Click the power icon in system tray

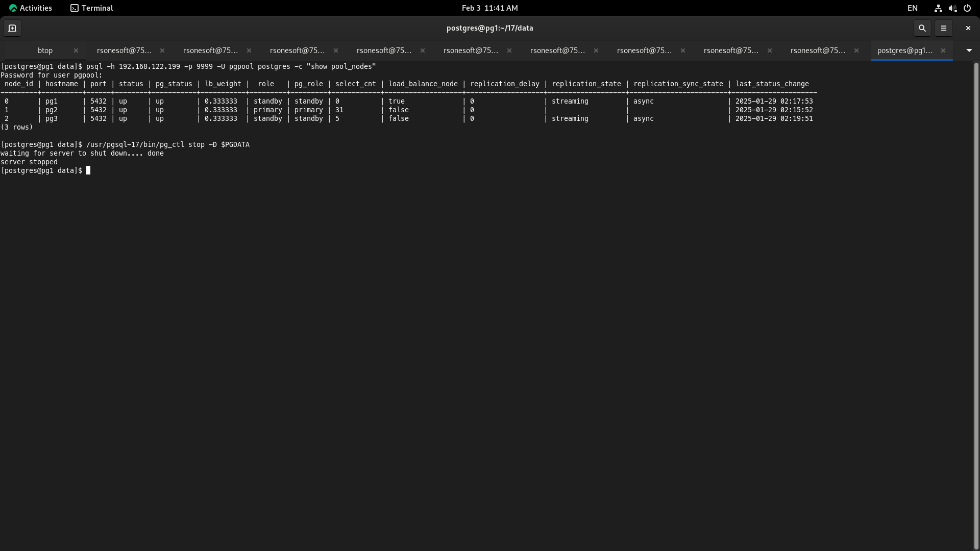[x=967, y=8]
